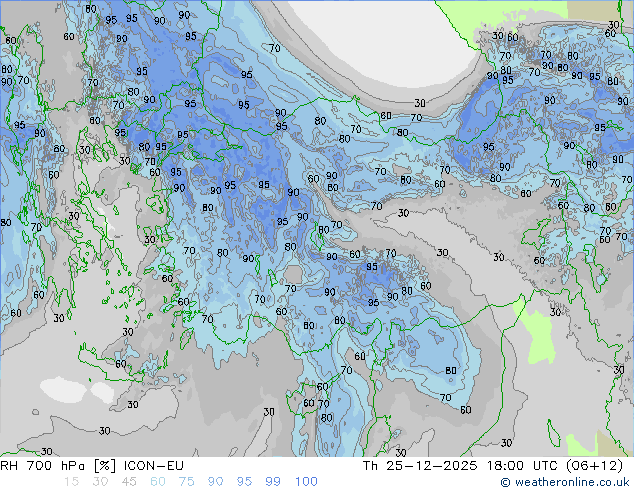Click the '(06+12)' forecast run label
The height and width of the screenshot is (490, 634).
[x=594, y=466]
